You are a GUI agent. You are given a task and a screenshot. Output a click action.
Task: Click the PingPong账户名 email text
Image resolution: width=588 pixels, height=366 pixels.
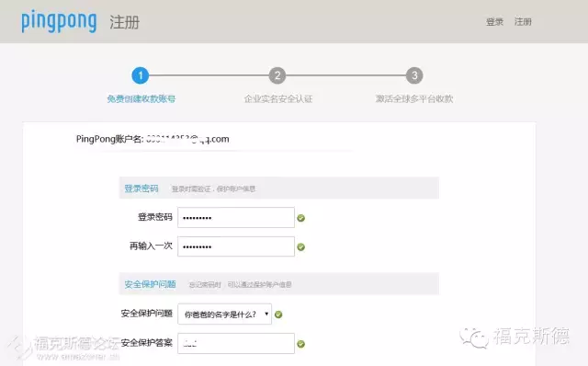click(187, 139)
